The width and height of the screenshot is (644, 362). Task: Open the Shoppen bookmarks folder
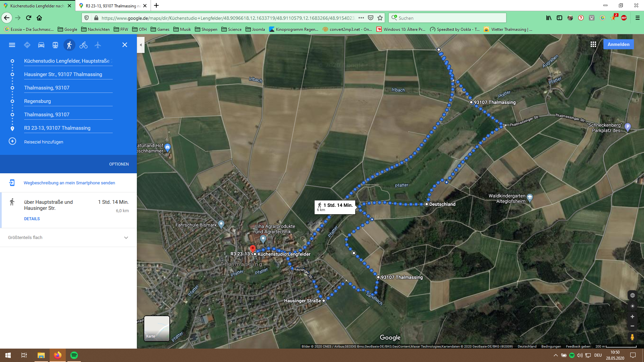pos(206,29)
